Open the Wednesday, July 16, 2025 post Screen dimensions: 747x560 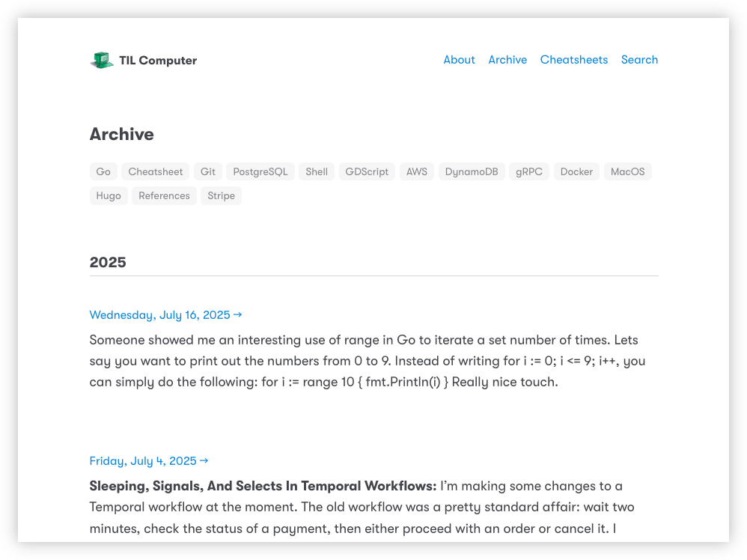[x=165, y=315]
